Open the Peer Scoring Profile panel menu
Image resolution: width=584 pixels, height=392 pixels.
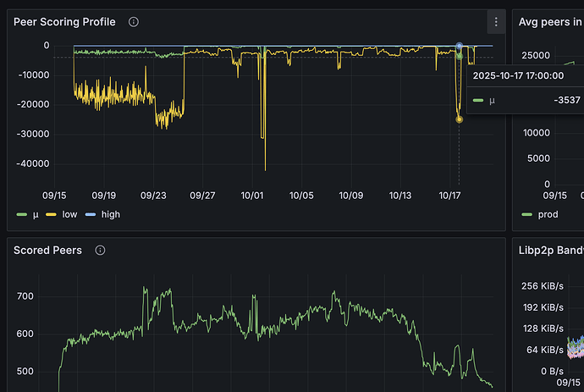[x=496, y=22]
